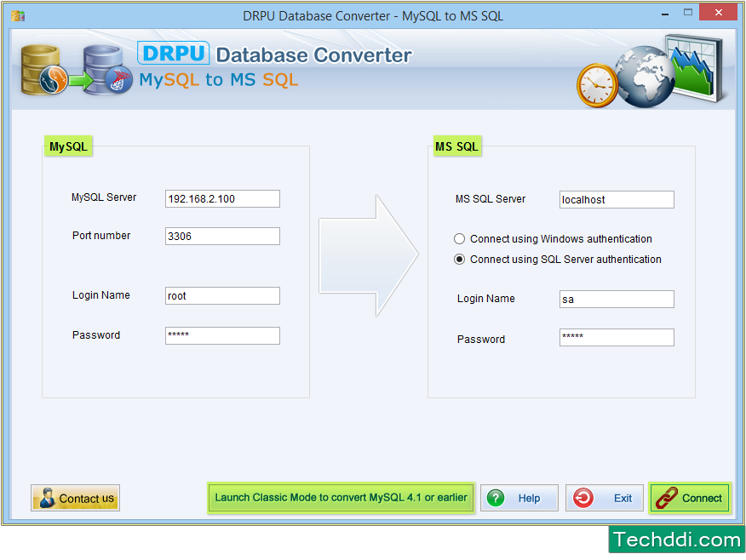Launch Classic Mode for MySQL 4.1 or earlier
The width and height of the screenshot is (746, 560).
pyautogui.click(x=341, y=498)
